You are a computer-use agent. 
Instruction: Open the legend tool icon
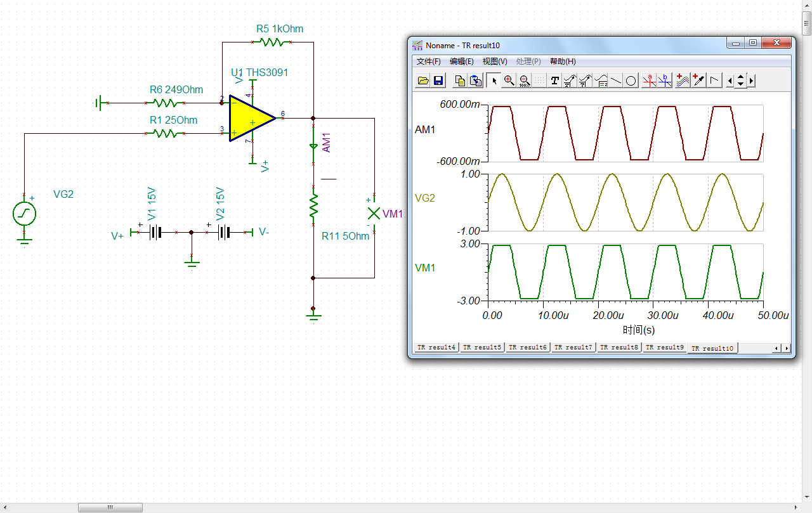[x=601, y=81]
